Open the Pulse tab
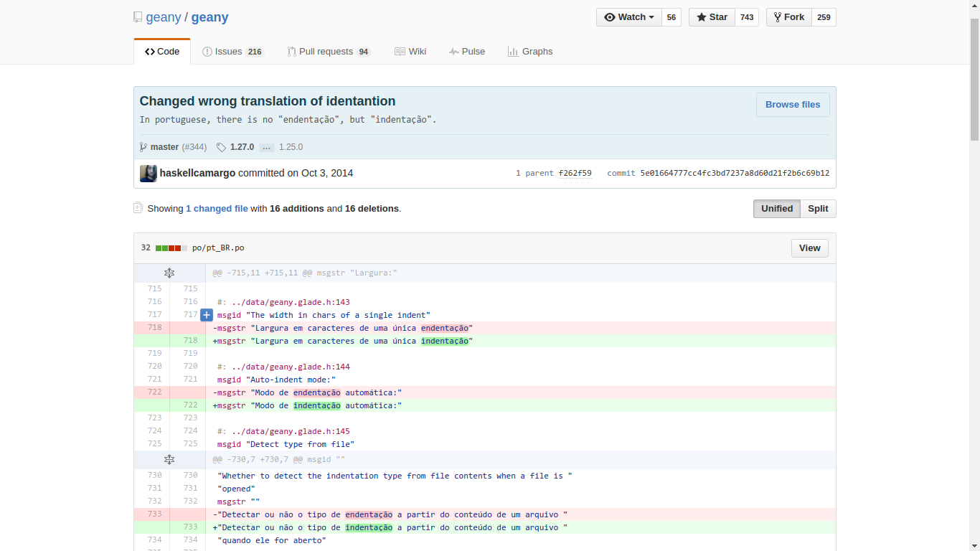Screen dimensions: 980x551 click(x=467, y=52)
